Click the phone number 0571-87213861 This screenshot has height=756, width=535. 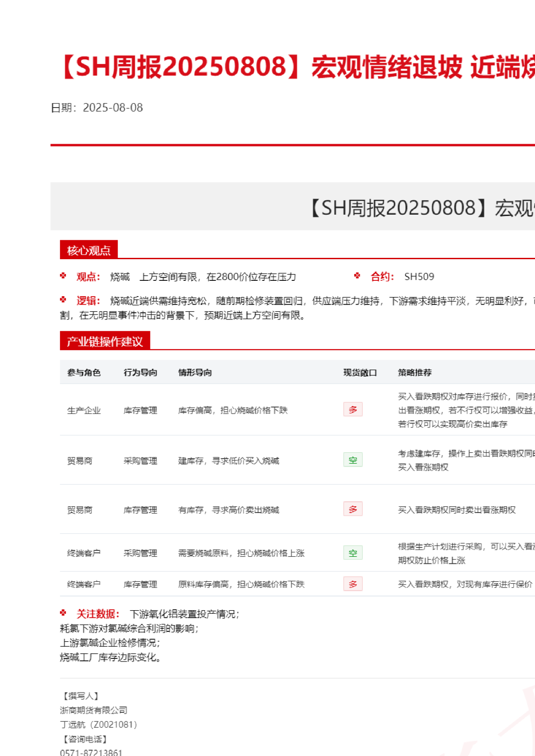coord(91,752)
